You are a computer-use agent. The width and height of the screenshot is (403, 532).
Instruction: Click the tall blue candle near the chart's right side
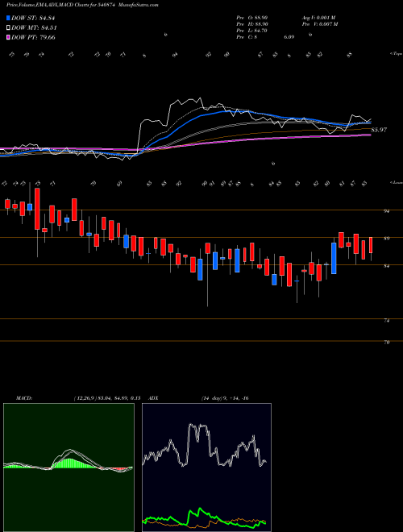click(x=334, y=258)
